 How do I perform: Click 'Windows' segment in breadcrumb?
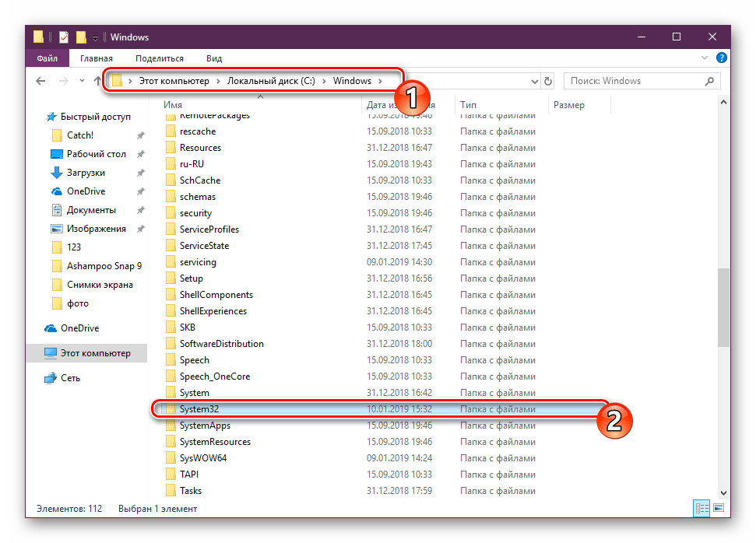coord(352,81)
